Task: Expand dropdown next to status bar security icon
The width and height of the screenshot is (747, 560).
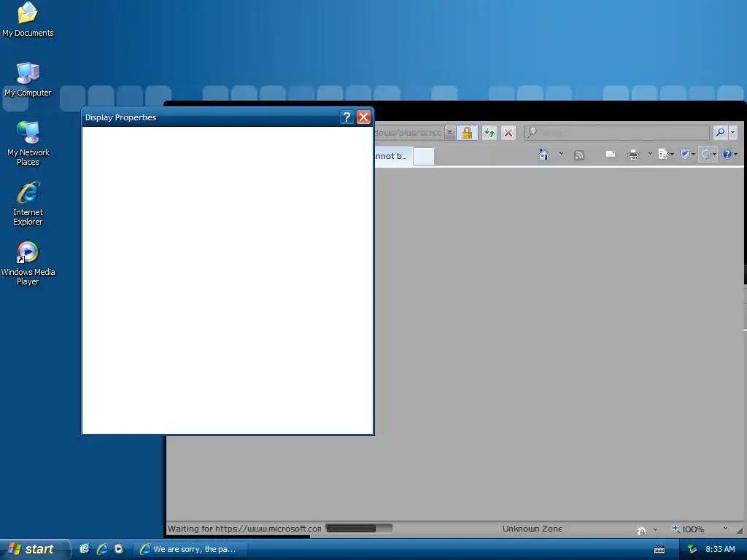Action: pyautogui.click(x=655, y=529)
